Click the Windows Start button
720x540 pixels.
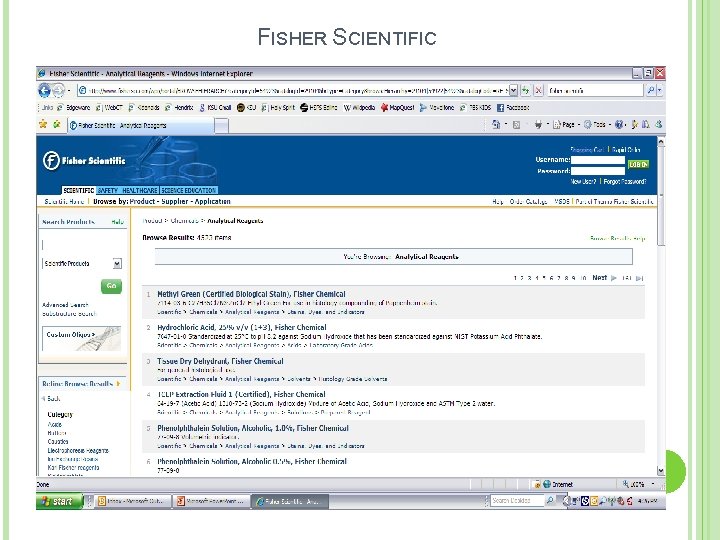59,501
